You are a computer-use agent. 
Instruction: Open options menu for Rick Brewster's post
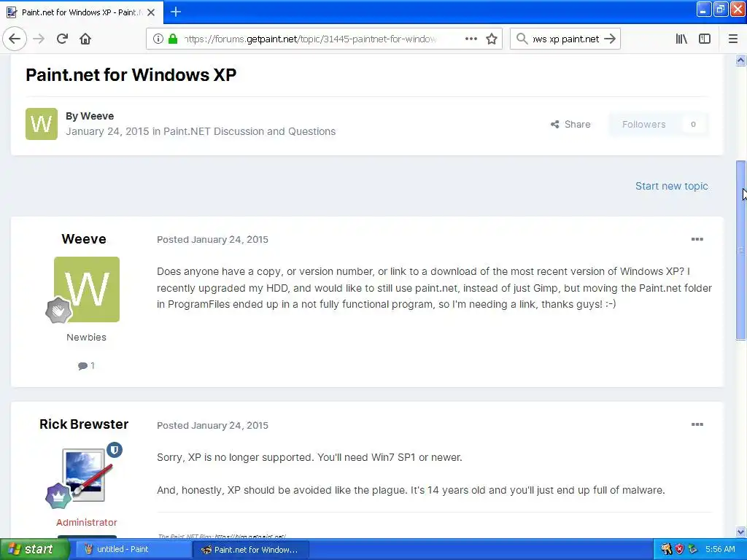point(697,424)
